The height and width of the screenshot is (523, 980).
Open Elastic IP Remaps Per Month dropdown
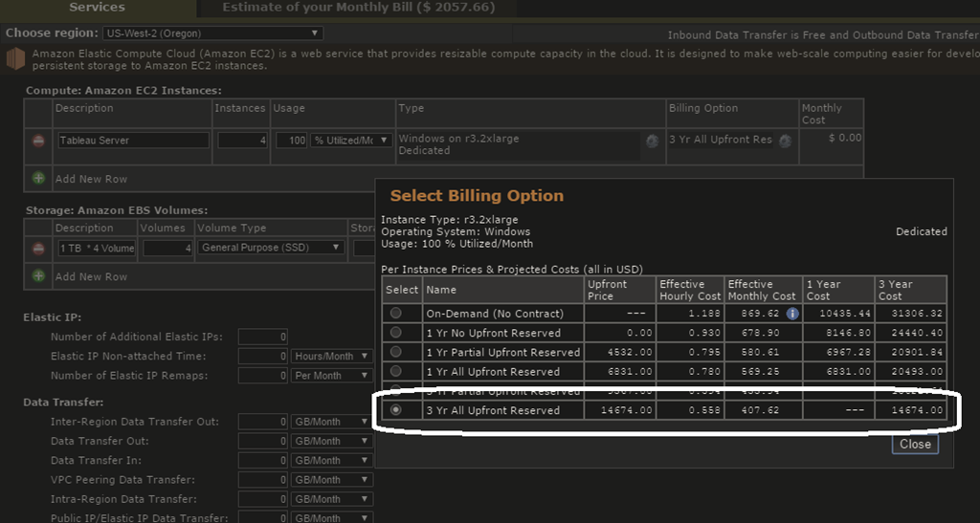click(332, 376)
